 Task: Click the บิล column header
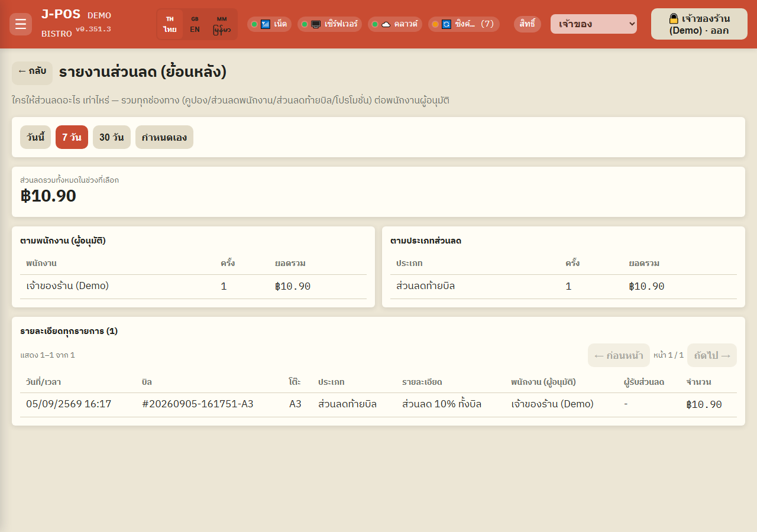pyautogui.click(x=147, y=382)
